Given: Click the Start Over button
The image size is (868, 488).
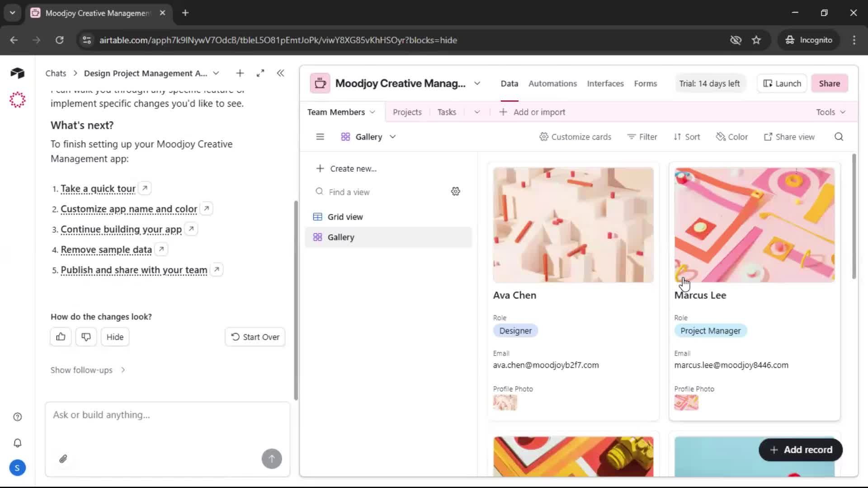Looking at the screenshot, I should (x=255, y=337).
